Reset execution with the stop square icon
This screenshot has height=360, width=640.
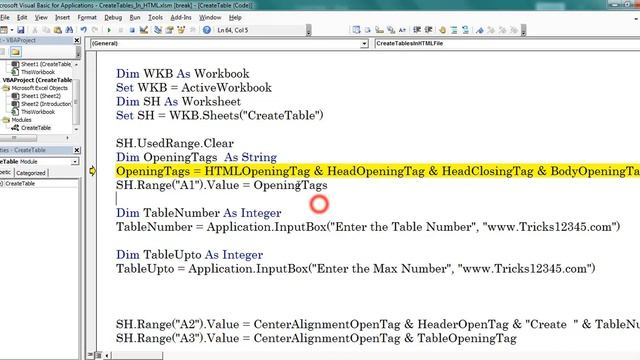tap(132, 30)
